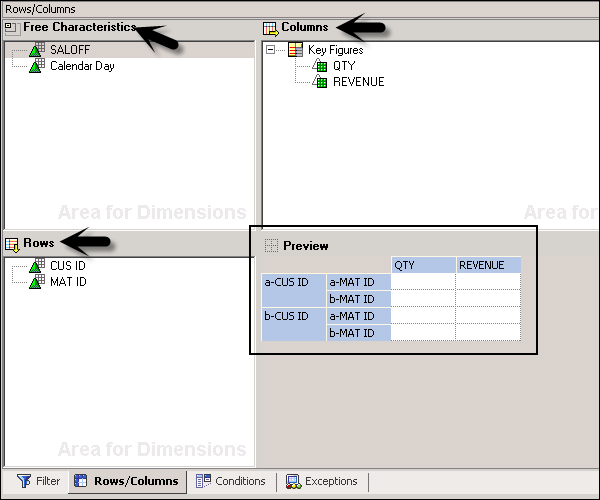Click the Free Characteristics panel header icon
Image resolution: width=600 pixels, height=500 pixels.
[11, 27]
